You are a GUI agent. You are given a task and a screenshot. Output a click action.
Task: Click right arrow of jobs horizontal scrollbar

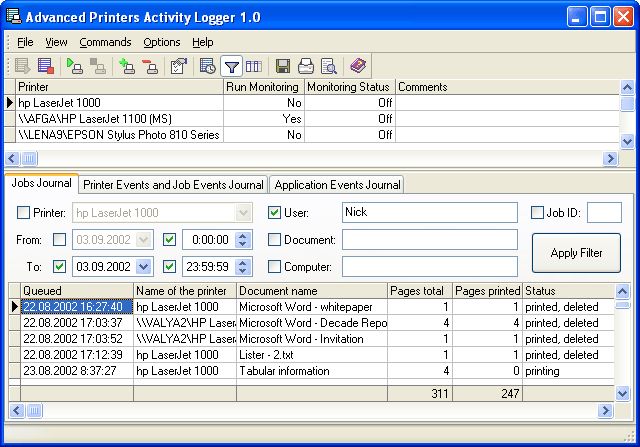pos(605,410)
